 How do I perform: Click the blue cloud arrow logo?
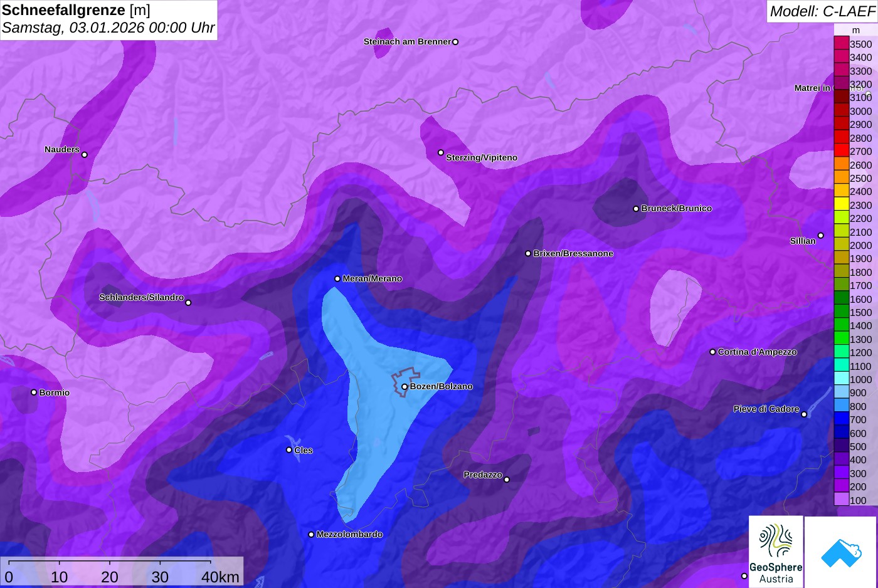(x=841, y=552)
